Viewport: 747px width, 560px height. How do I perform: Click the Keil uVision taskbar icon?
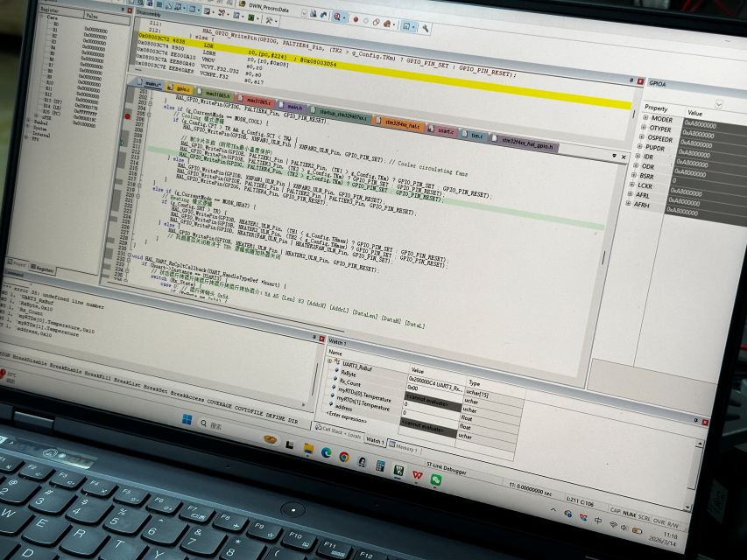point(398,471)
